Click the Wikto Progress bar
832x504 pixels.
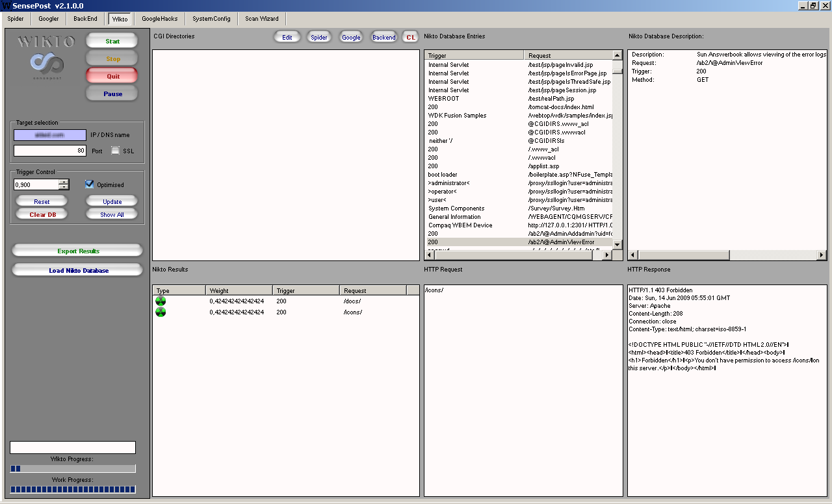pyautogui.click(x=73, y=468)
